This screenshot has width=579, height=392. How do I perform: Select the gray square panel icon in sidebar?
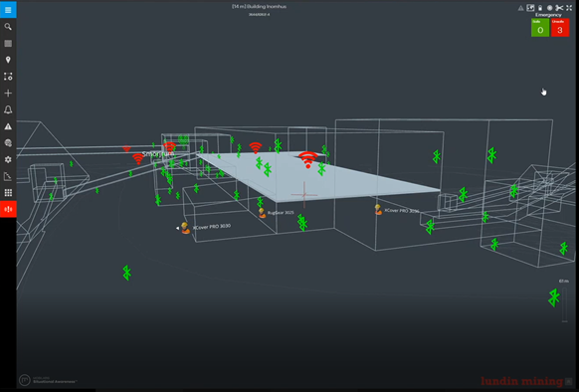tap(8, 43)
